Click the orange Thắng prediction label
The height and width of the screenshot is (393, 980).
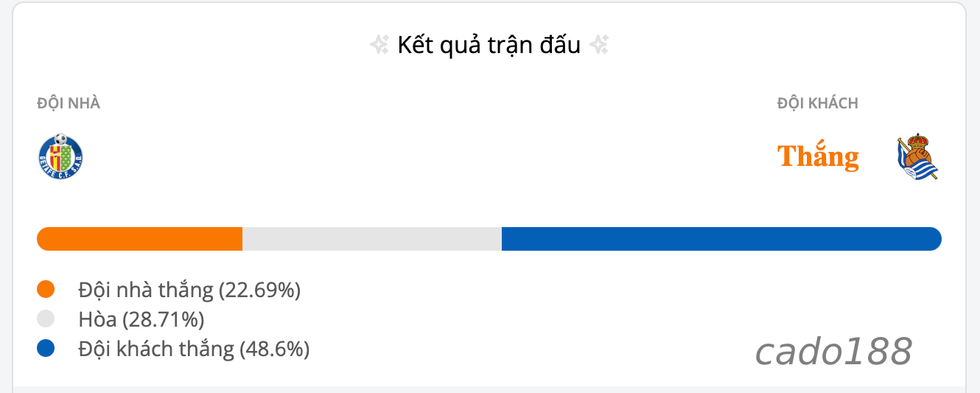[x=818, y=156]
